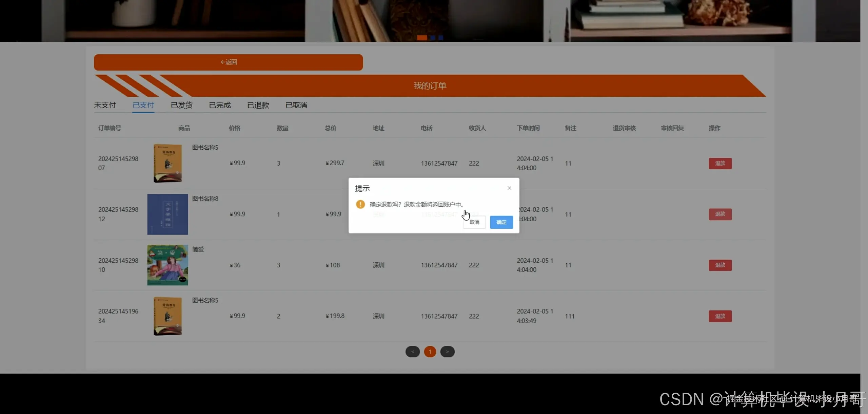Show the 已取消 orders tab
868x414 pixels.
coord(296,105)
